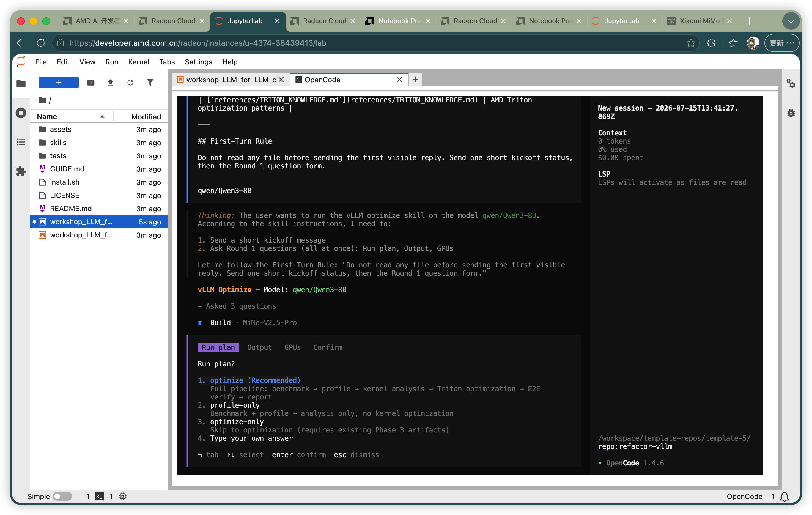Open Debugger bug icon in right sidebar
This screenshot has width=812, height=515.
pyautogui.click(x=791, y=113)
